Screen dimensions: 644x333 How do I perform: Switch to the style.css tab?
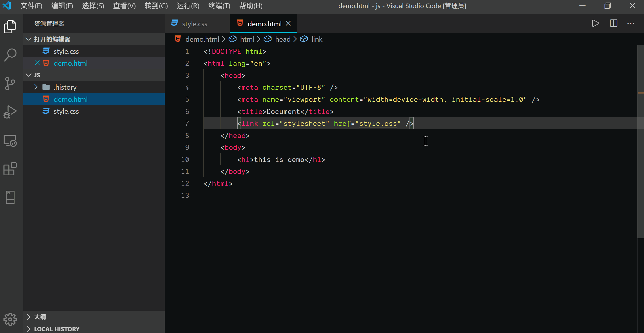194,24
